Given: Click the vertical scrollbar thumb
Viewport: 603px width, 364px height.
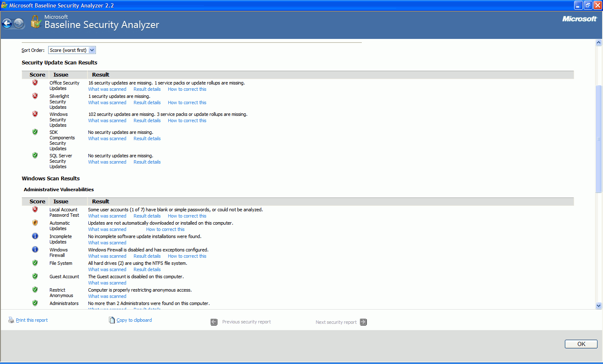Looking at the screenshot, I should 598,138.
